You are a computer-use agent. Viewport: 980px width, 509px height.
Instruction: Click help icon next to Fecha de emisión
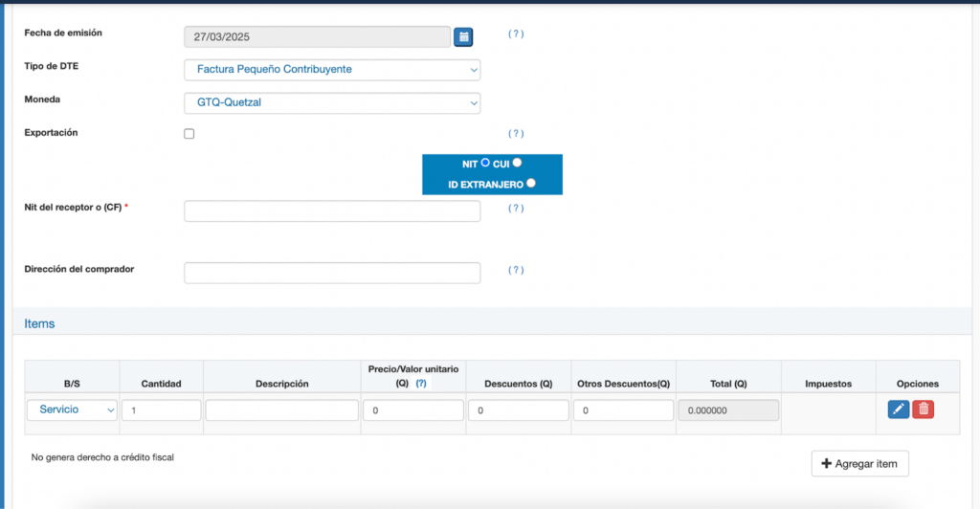click(x=516, y=33)
